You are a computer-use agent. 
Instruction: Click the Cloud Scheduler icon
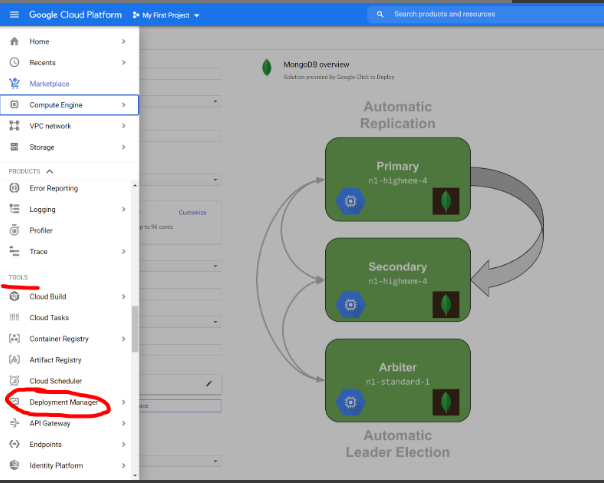point(14,381)
